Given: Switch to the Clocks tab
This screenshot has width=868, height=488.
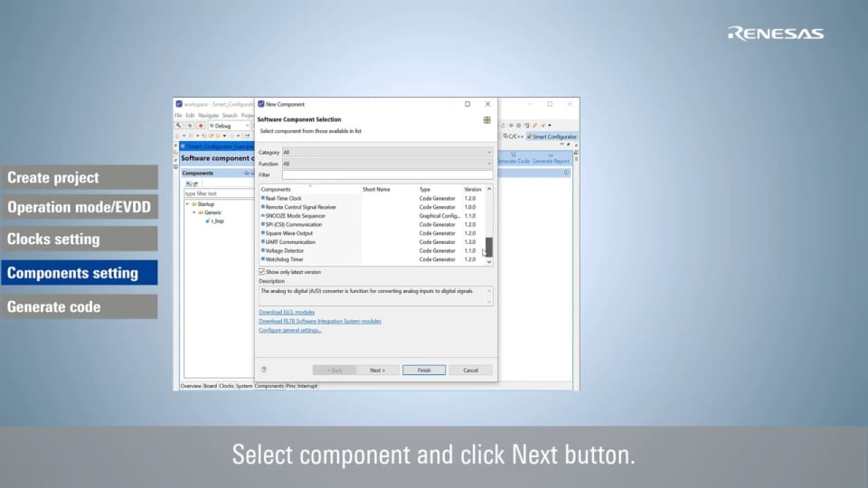Looking at the screenshot, I should [x=226, y=386].
